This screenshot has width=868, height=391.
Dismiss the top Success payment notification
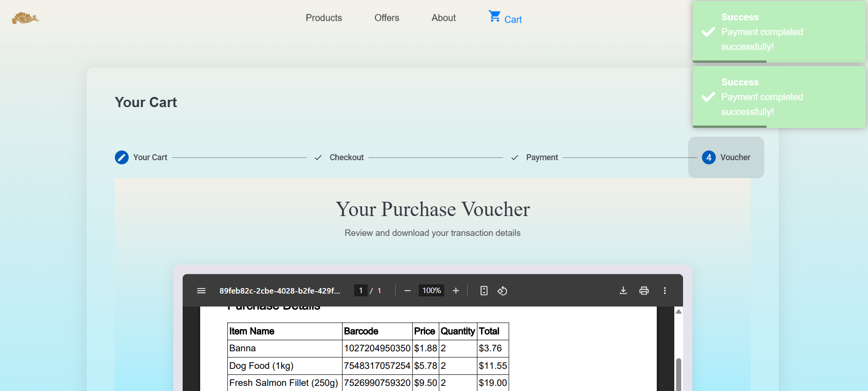click(779, 32)
